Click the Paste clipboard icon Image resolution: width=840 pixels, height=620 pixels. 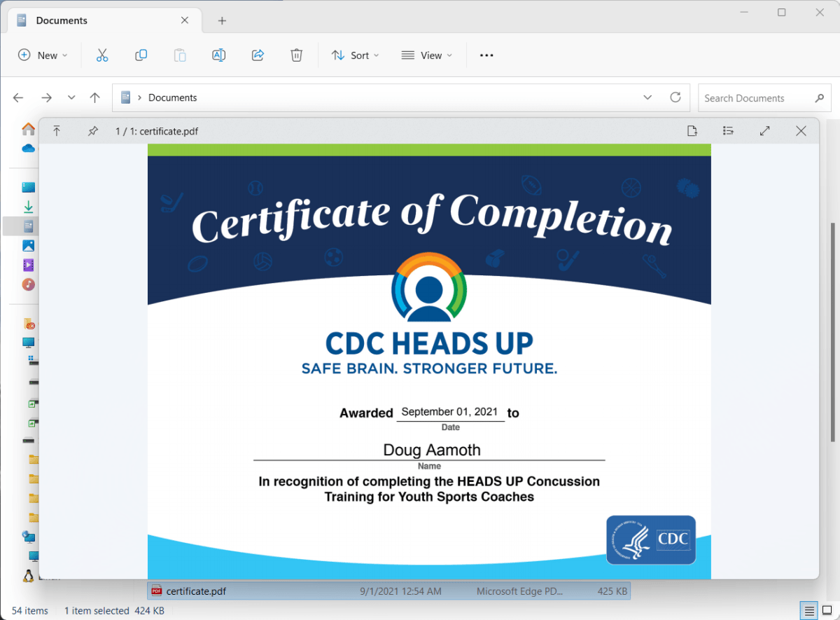tap(180, 55)
